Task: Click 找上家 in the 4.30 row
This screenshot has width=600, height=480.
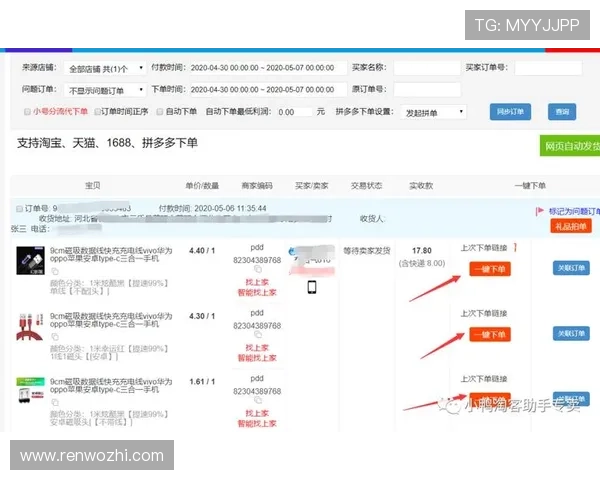Action: tap(257, 348)
